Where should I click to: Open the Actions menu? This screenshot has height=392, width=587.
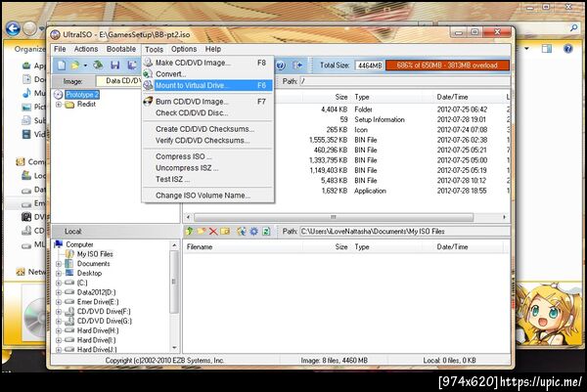pyautogui.click(x=86, y=49)
